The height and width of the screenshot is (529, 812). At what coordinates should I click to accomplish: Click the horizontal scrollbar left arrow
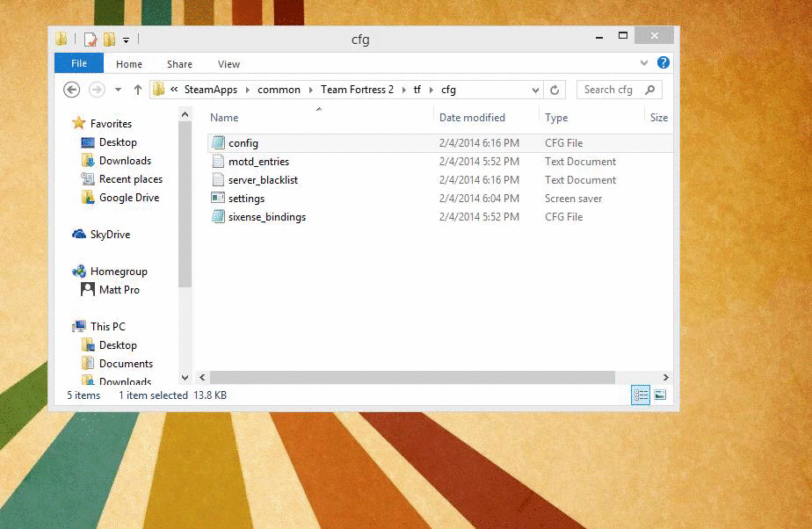click(202, 377)
